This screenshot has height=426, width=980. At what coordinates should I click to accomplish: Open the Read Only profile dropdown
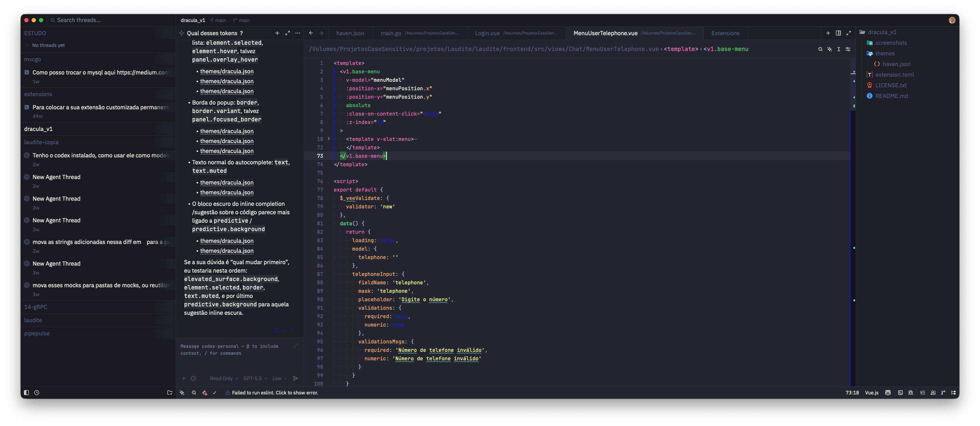[x=224, y=378]
